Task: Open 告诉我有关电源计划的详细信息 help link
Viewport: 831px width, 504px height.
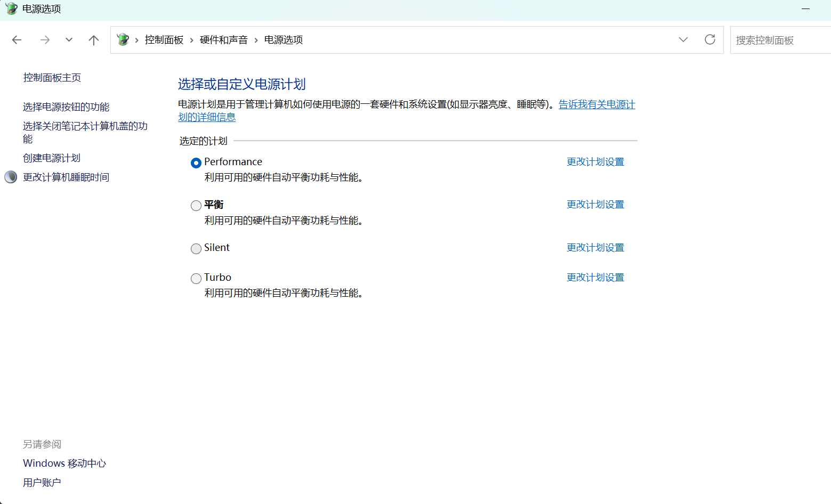Action: click(596, 104)
